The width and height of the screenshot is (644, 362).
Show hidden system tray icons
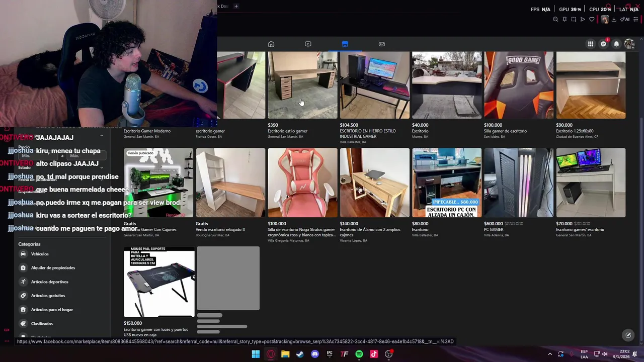tap(549, 354)
